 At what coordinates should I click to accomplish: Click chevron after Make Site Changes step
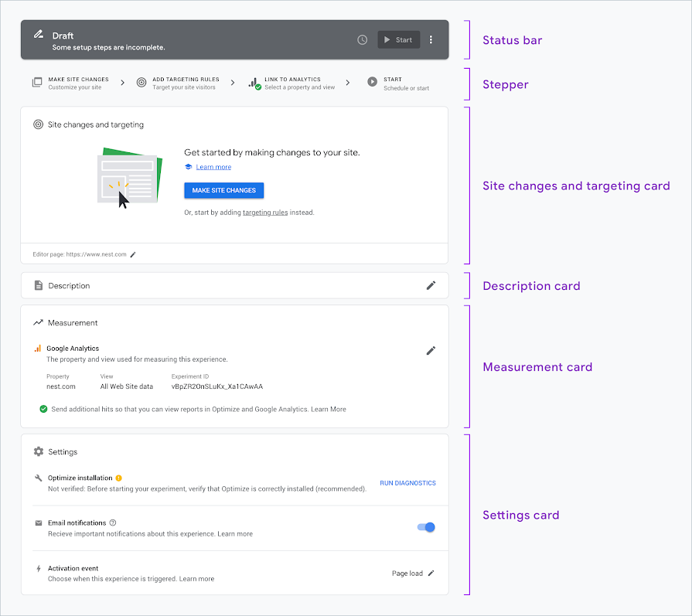[123, 83]
